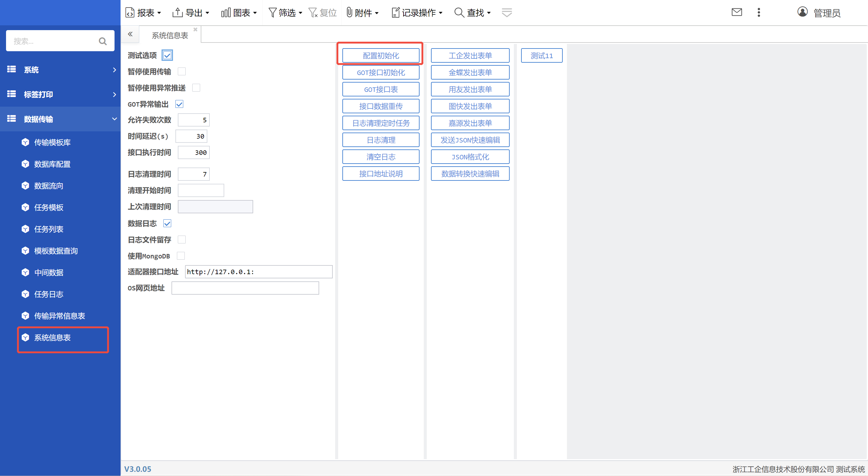
Task: Open 任务列表 in sidebar
Action: 49,229
